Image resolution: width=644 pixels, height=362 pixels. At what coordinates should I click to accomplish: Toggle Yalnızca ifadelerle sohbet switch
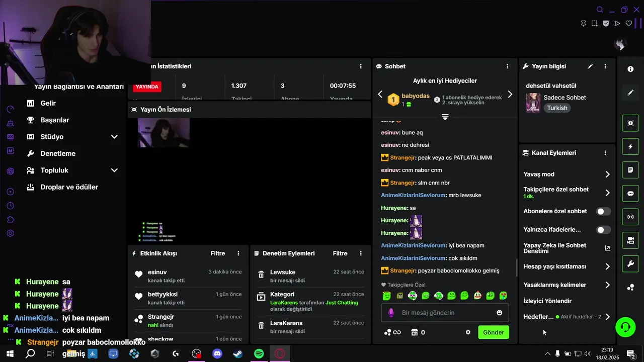coord(603,230)
